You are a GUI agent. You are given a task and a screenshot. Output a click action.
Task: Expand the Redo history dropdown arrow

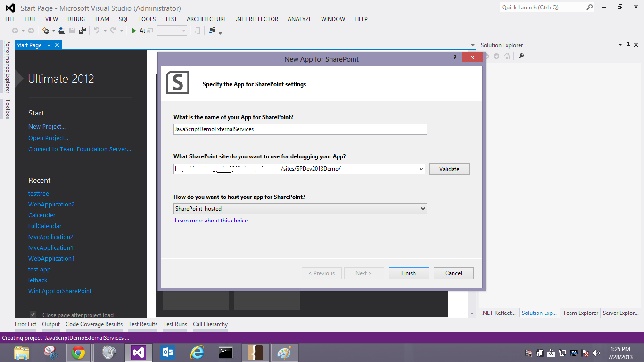[x=121, y=31]
